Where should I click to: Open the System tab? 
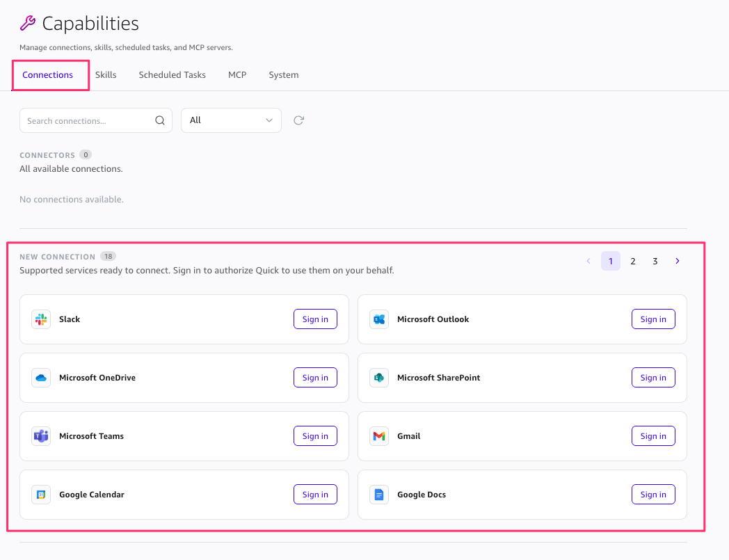click(284, 75)
